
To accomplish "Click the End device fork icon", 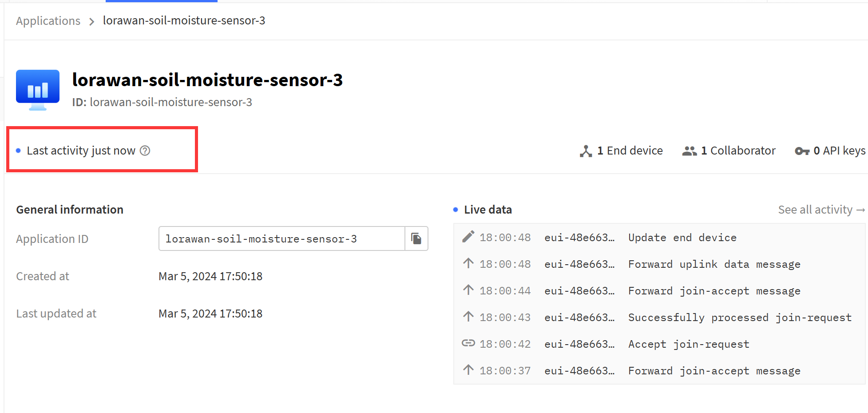I will tap(586, 151).
